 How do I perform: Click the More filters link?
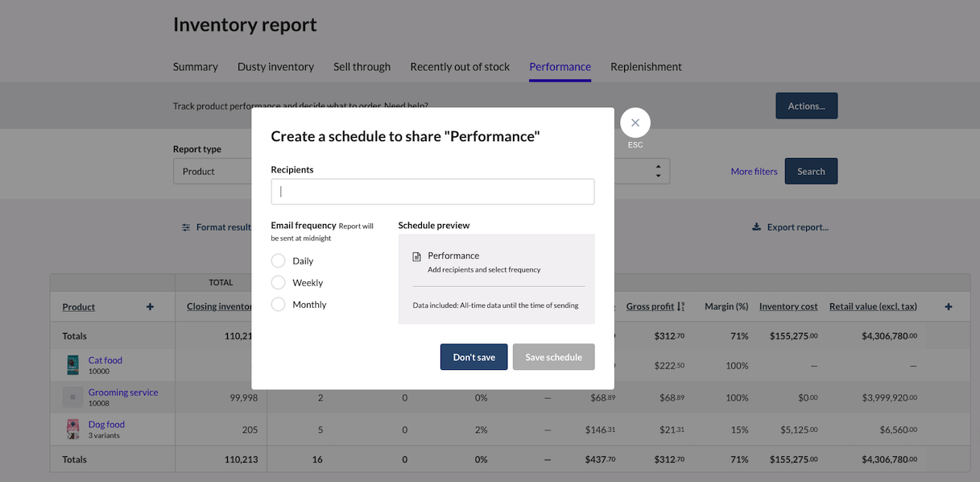[754, 172]
